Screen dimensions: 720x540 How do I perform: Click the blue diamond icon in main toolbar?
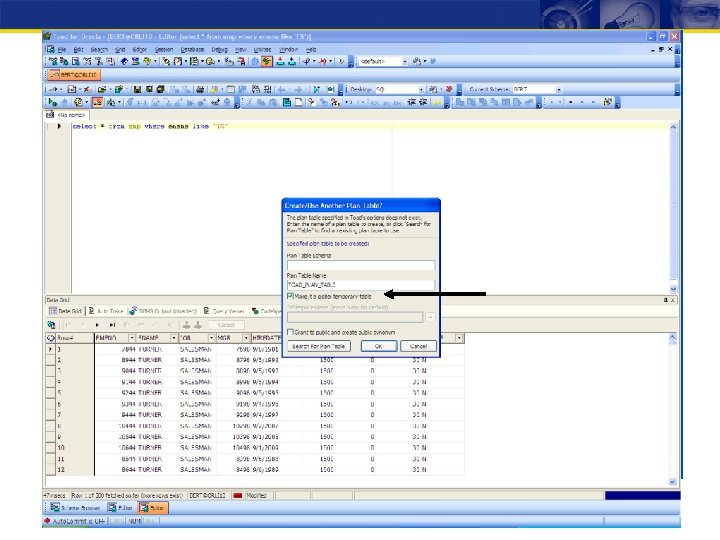point(124,61)
